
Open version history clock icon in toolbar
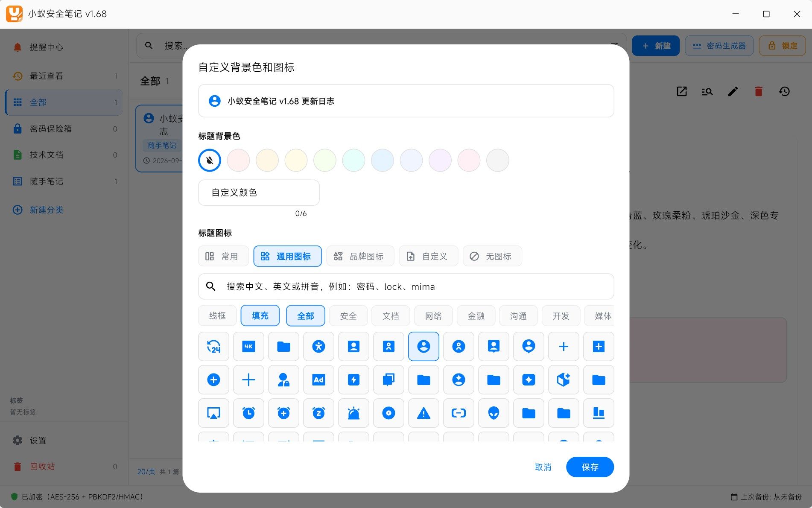[x=784, y=91]
